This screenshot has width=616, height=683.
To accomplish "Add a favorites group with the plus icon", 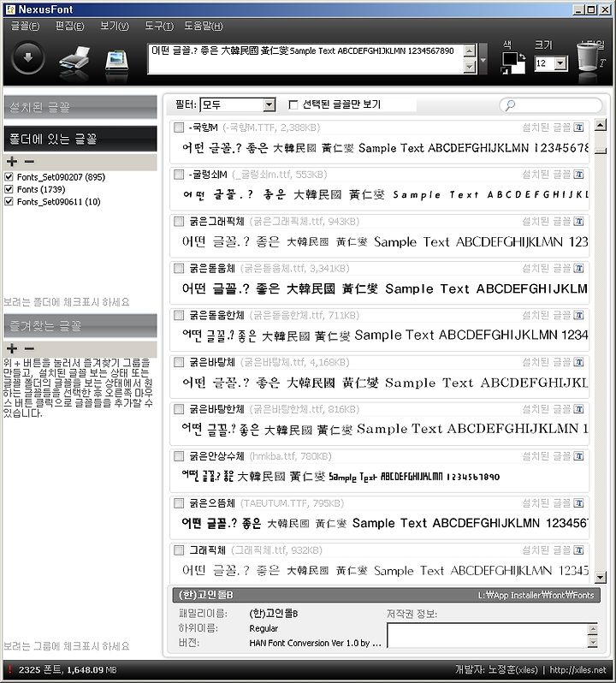I will 12,349.
